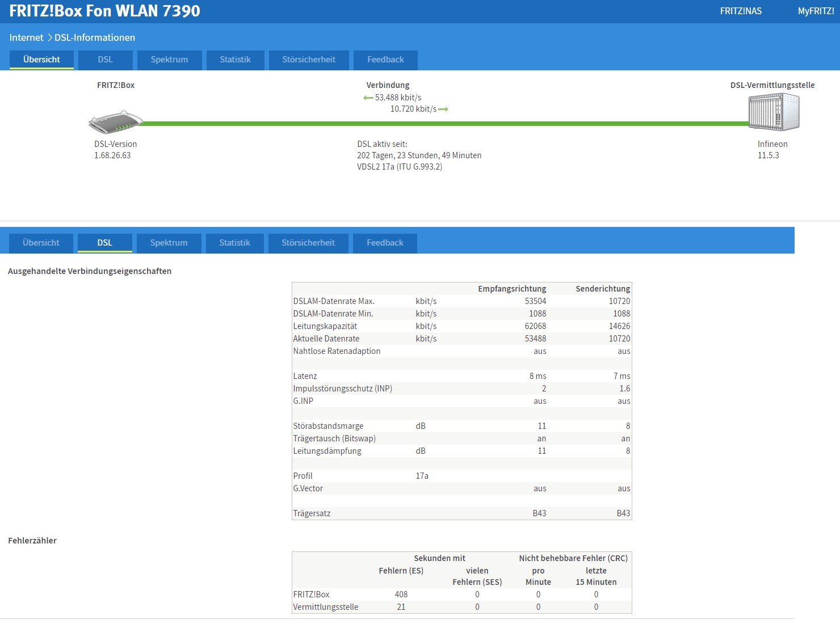Open the lower Spektrum tab

pyautogui.click(x=169, y=243)
